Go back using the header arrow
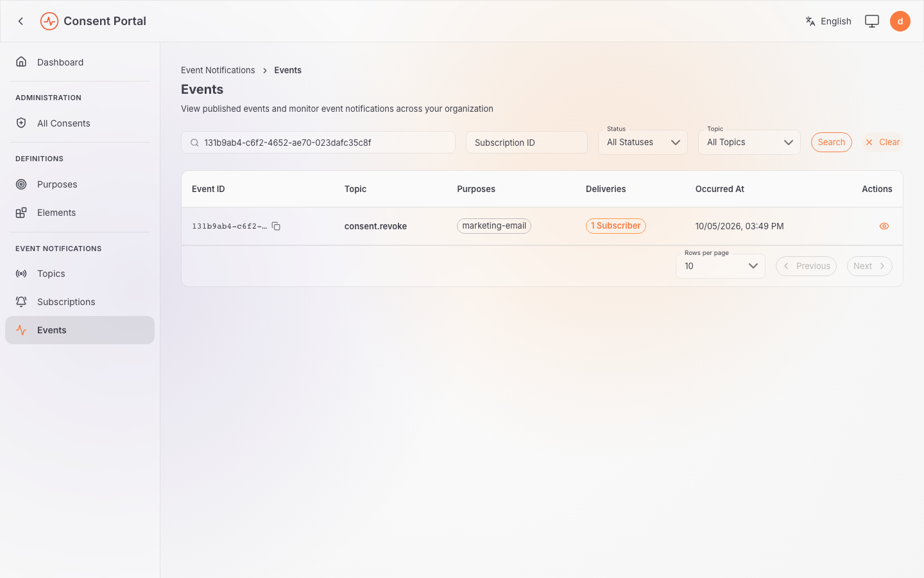 click(21, 21)
